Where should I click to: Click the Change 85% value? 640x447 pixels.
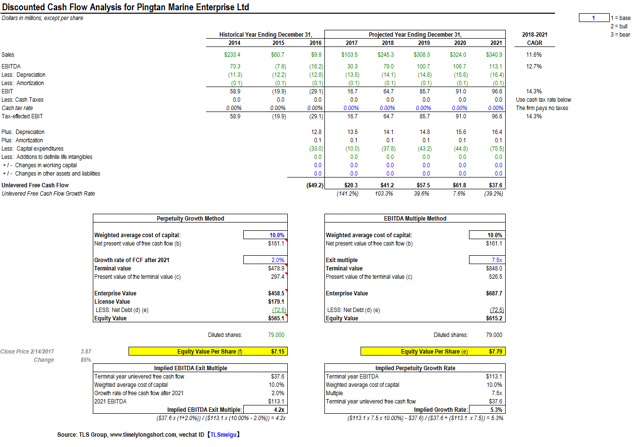click(x=86, y=360)
